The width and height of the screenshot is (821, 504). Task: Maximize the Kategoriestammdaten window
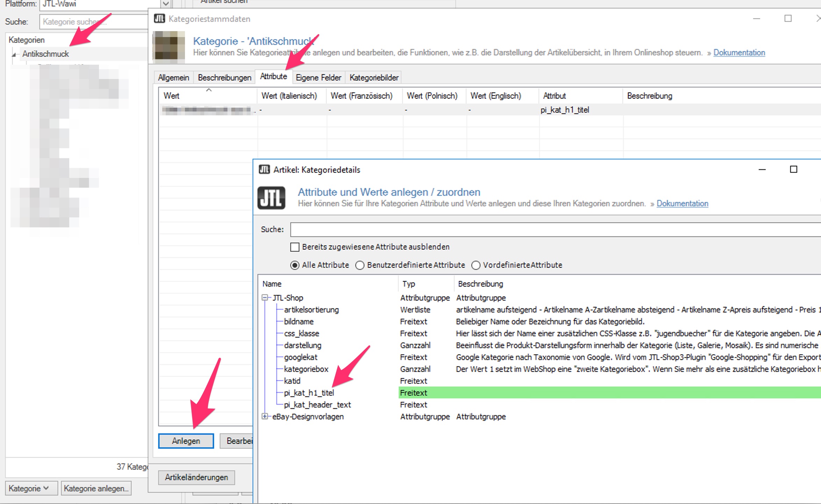[x=788, y=19]
